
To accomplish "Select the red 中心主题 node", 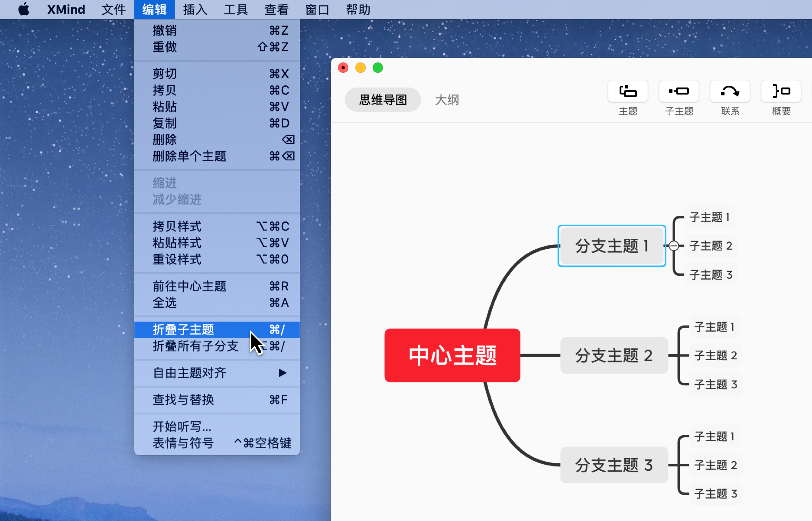I will [x=452, y=355].
